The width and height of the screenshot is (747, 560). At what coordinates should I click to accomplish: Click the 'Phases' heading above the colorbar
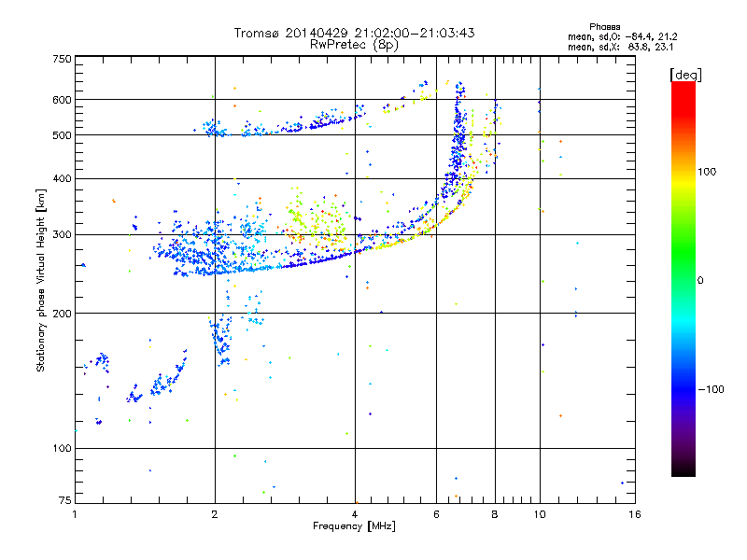click(x=604, y=27)
